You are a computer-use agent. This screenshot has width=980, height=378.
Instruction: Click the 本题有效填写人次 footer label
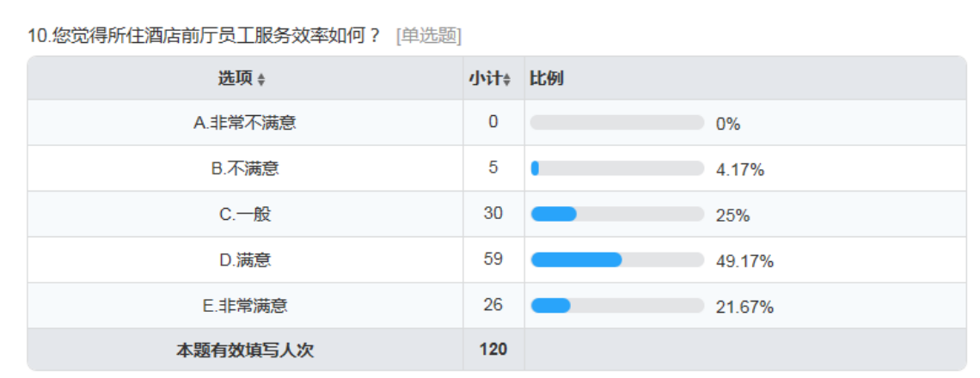245,351
